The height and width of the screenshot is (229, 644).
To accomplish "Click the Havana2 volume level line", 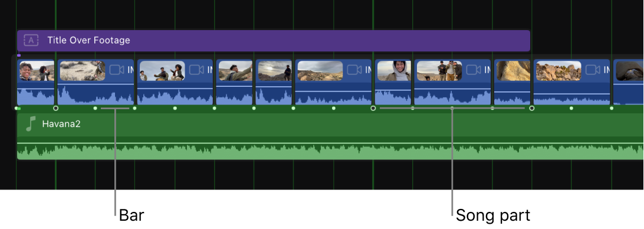I will pos(330,143).
